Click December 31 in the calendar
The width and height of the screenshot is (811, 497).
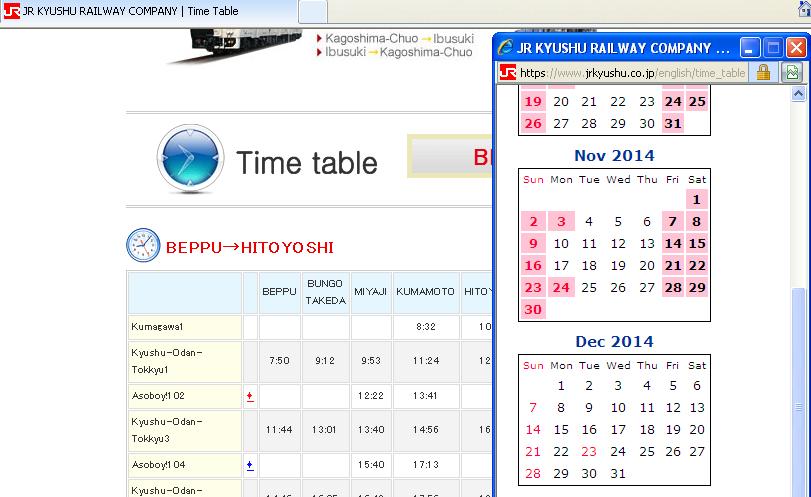618,473
